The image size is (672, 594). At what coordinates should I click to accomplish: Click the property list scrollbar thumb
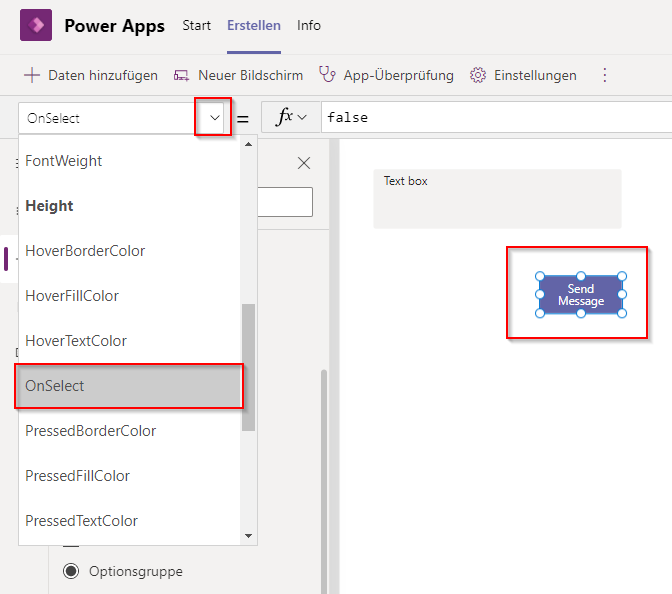249,367
